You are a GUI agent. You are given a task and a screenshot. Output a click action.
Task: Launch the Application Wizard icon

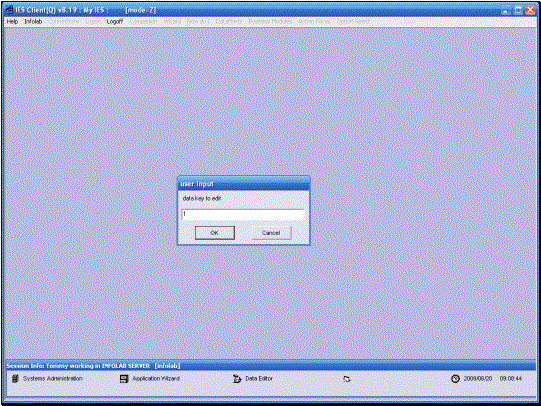pos(124,379)
